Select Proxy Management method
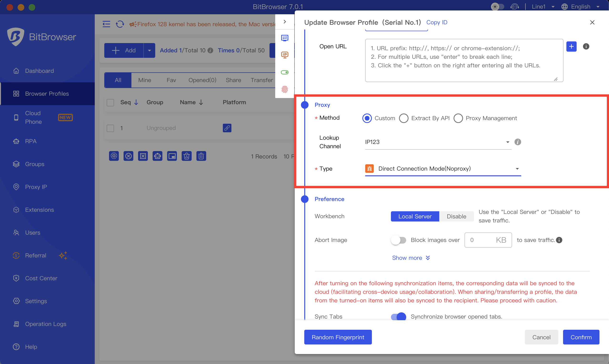The height and width of the screenshot is (364, 609). 458,118
